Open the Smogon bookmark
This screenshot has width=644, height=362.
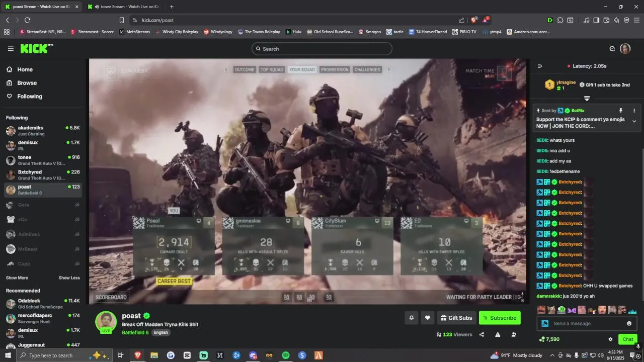(x=369, y=32)
